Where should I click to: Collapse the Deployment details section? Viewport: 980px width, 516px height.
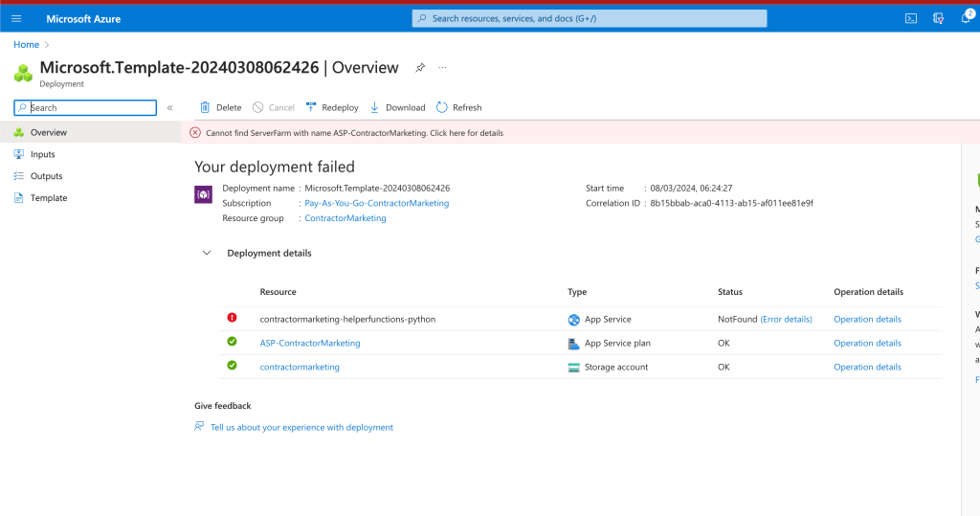(x=207, y=254)
